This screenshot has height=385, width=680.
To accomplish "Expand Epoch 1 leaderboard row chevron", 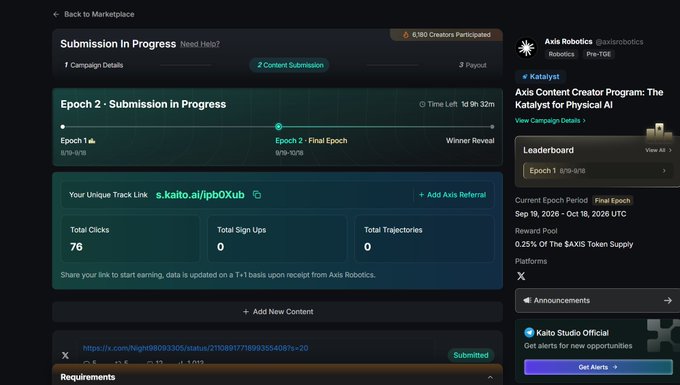I will click(664, 171).
